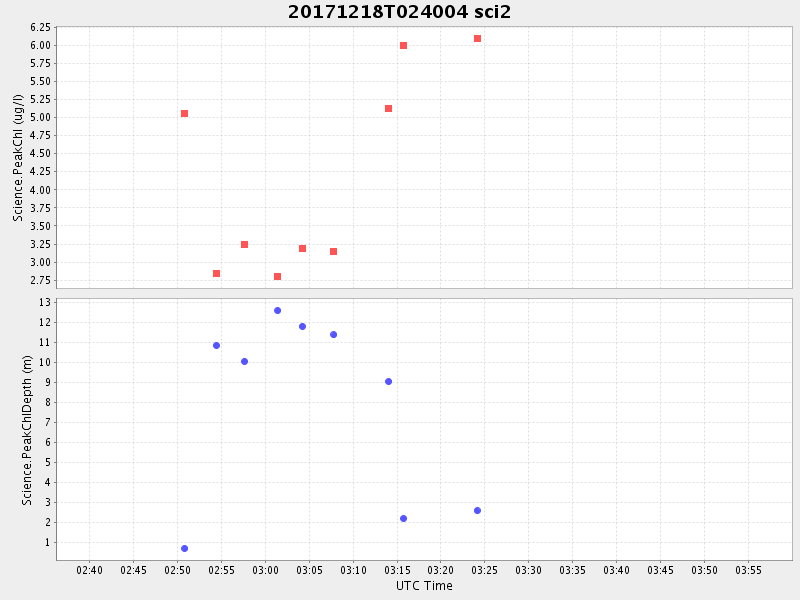Click the 03:55 tick on time axis
800x600 pixels.
749,570
